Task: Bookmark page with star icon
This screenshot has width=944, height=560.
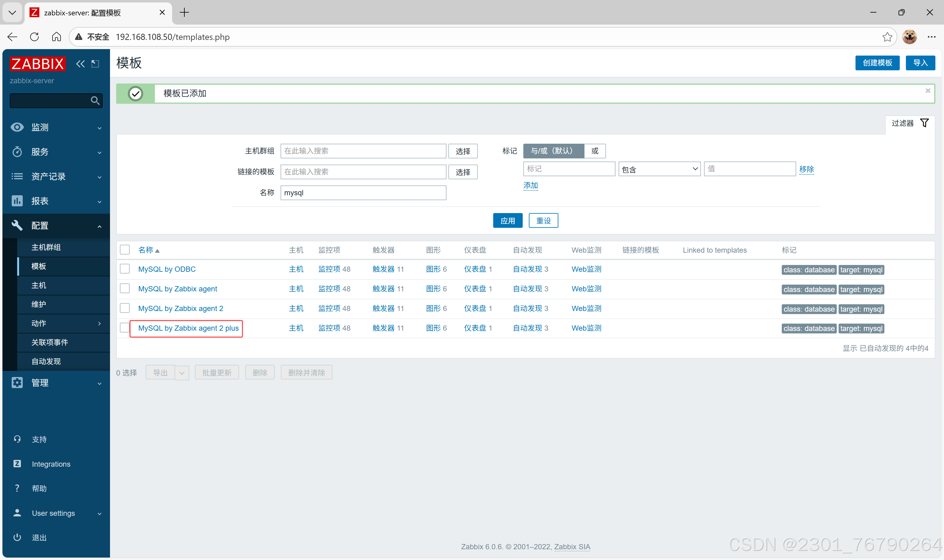Action: [x=887, y=37]
